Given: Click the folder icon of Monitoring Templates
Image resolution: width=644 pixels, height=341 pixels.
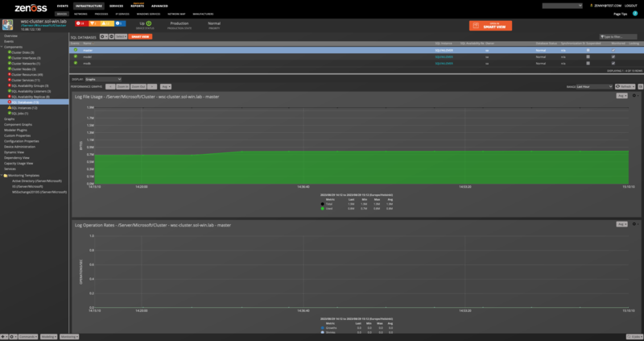Looking at the screenshot, I should click(6, 175).
